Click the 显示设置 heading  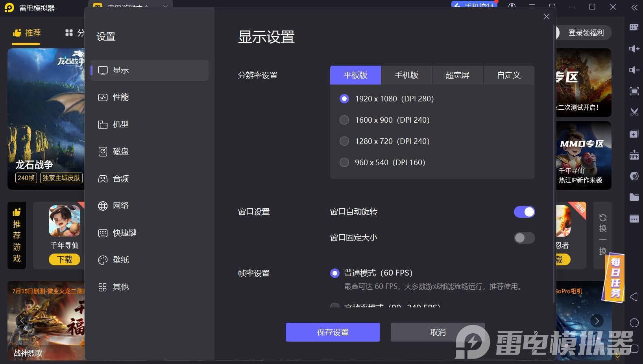pos(266,37)
